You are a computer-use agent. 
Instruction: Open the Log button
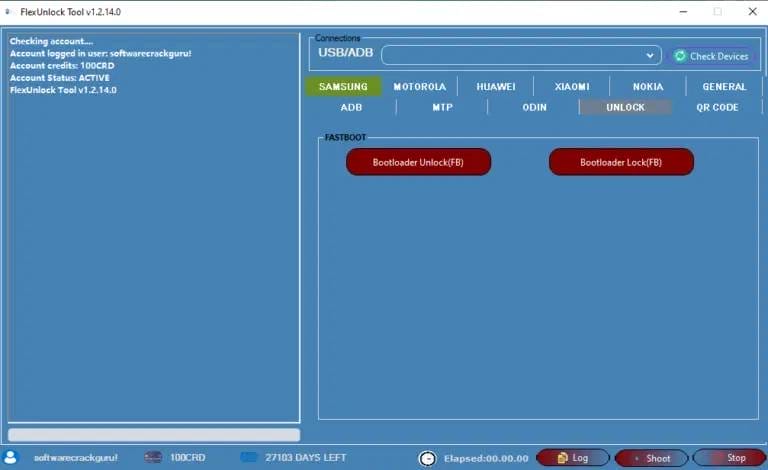click(573, 458)
